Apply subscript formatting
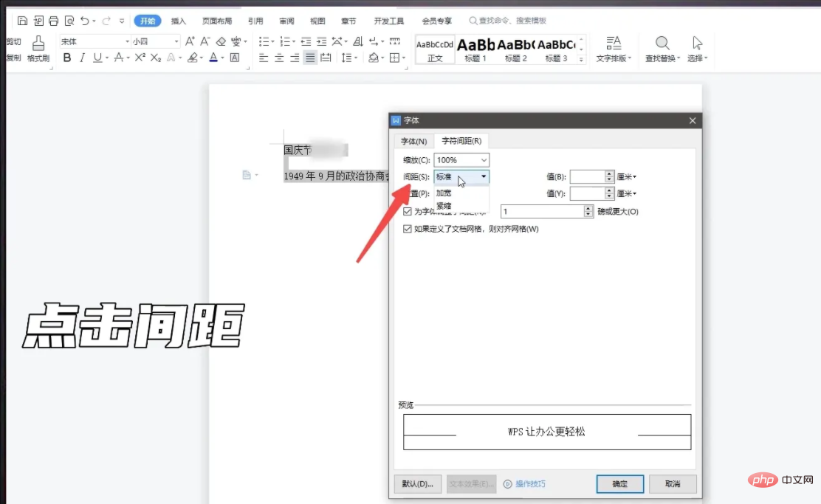Image resolution: width=821 pixels, height=504 pixels. click(154, 58)
